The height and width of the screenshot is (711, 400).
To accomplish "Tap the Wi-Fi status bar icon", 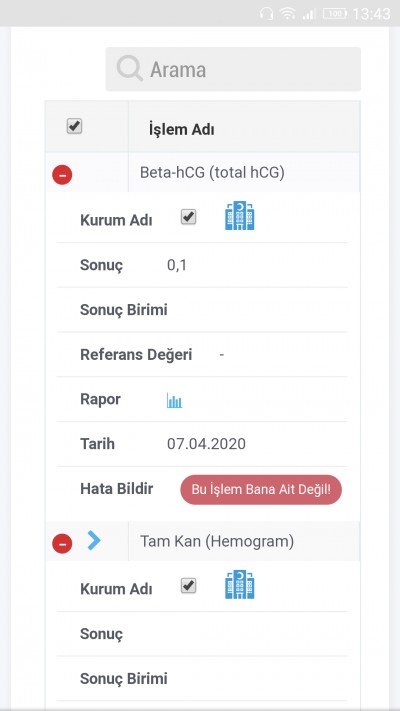I will (x=288, y=14).
